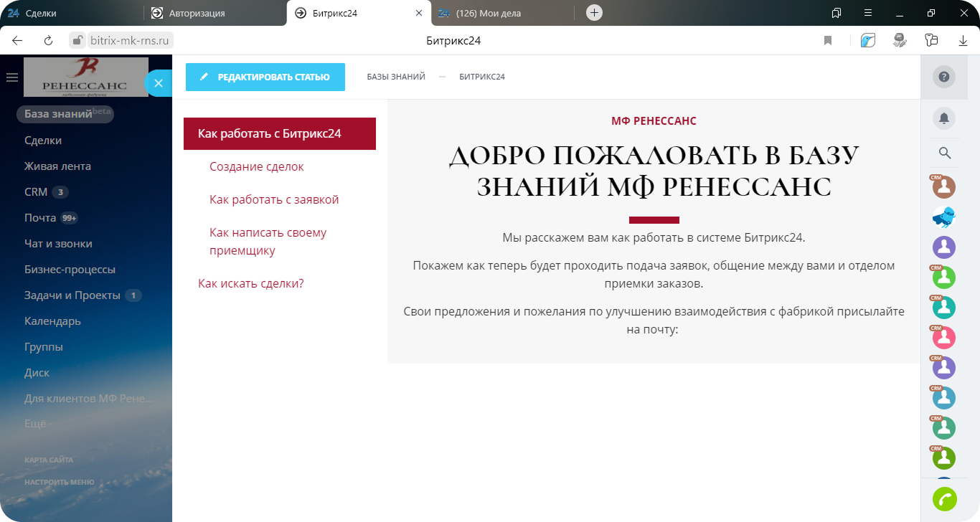Go back with browser back arrow
Viewport: 980px width, 522px height.
(x=18, y=41)
